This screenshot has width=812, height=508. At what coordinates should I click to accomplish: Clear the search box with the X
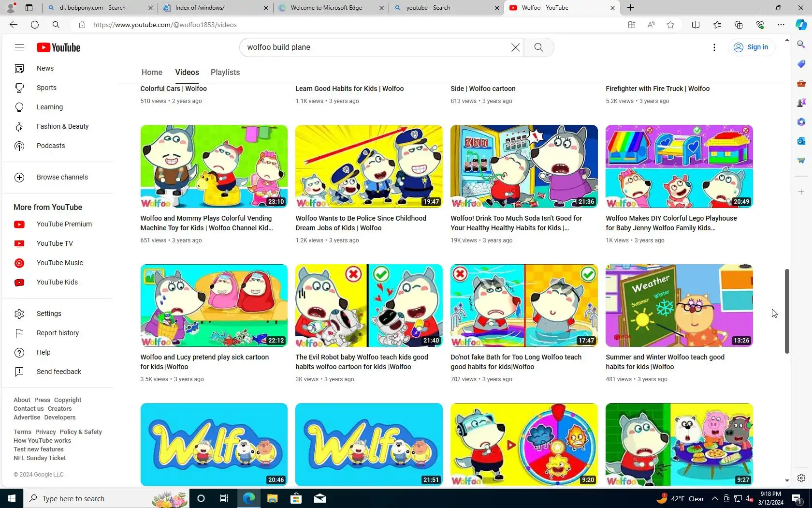click(516, 47)
